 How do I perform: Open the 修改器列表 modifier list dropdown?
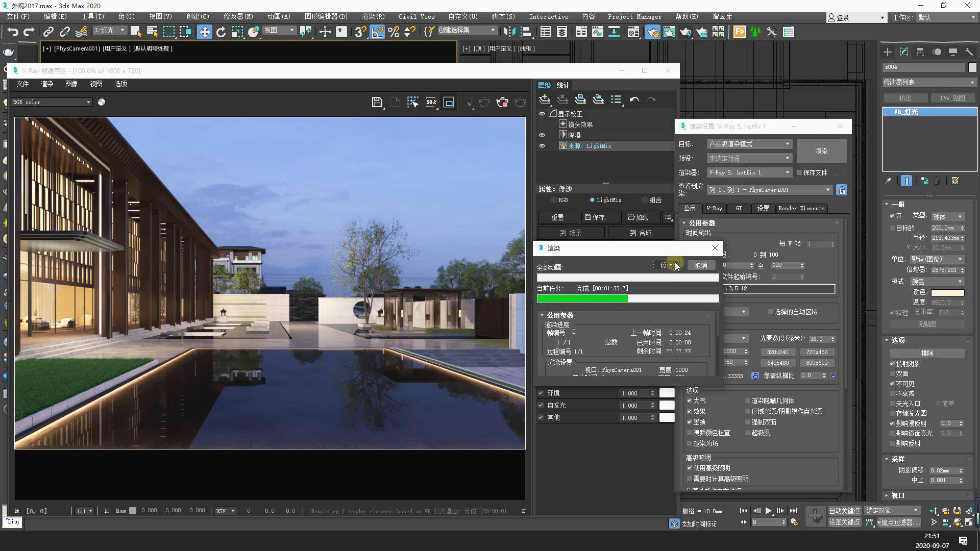tap(928, 82)
